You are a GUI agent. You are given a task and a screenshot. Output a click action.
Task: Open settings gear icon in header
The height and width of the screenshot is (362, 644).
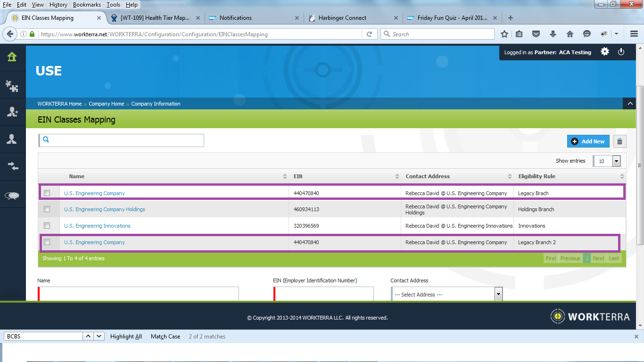coord(605,52)
